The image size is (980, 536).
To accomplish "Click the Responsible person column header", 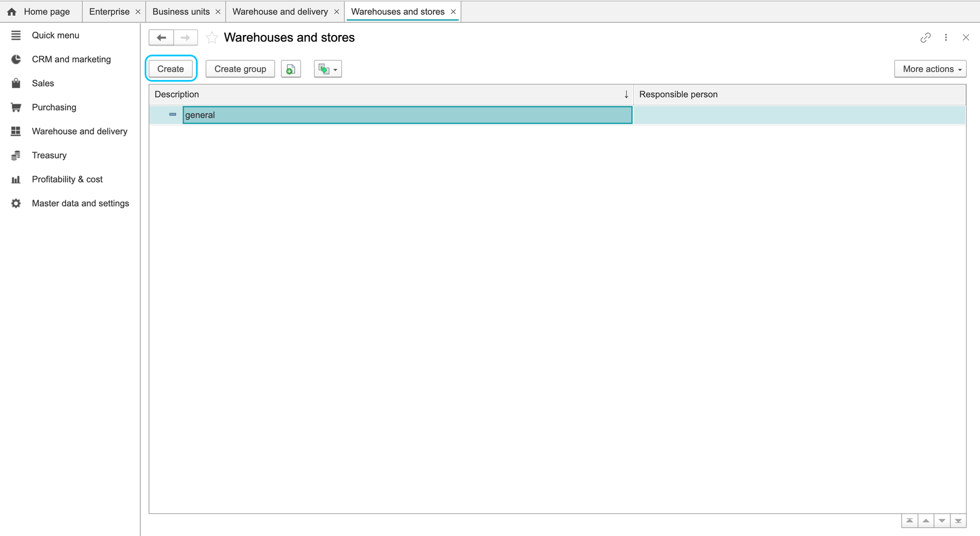I will click(799, 95).
